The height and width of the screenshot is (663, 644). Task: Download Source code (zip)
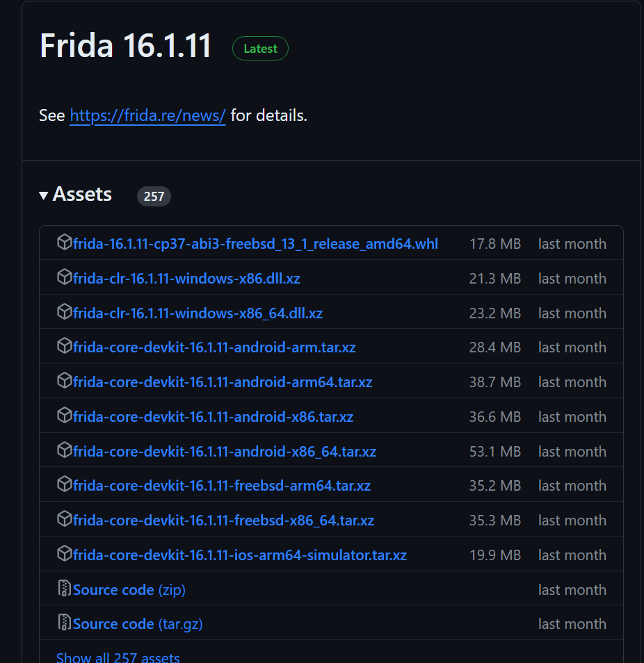(129, 589)
